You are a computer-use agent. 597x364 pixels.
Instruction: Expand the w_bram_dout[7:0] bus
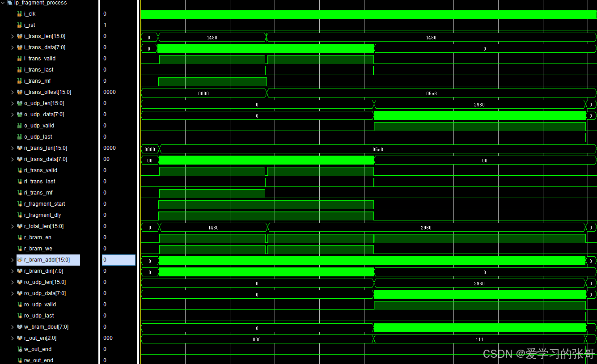pos(13,327)
